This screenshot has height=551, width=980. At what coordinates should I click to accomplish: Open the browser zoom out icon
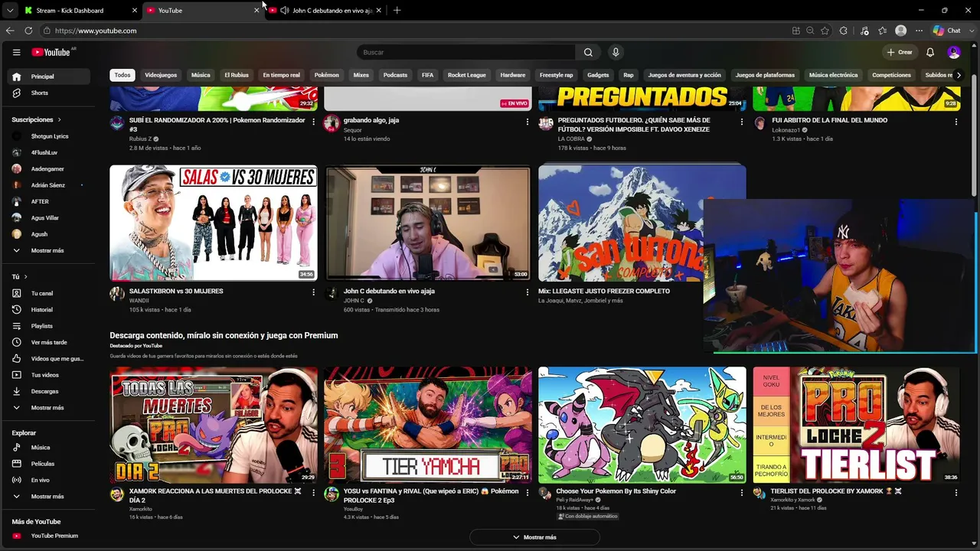point(810,31)
